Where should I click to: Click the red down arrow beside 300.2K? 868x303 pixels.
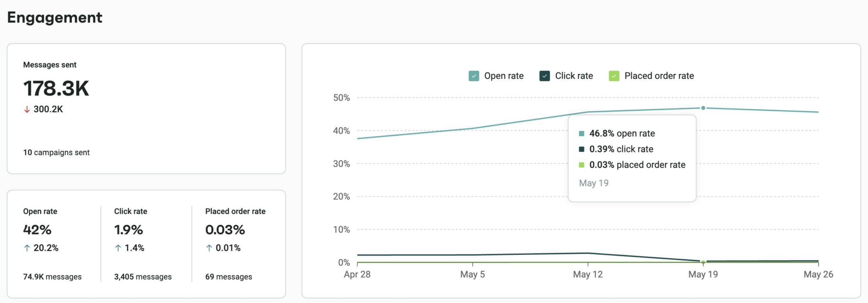pos(27,109)
